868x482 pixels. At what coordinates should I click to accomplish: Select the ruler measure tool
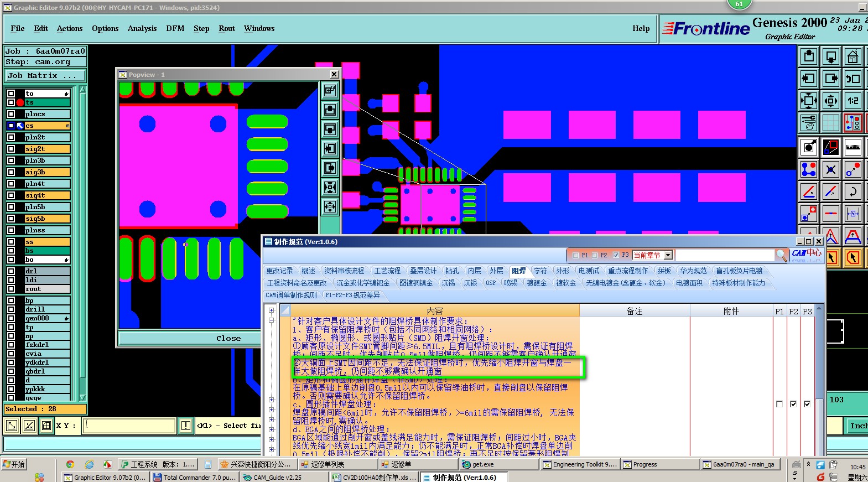pos(853,147)
